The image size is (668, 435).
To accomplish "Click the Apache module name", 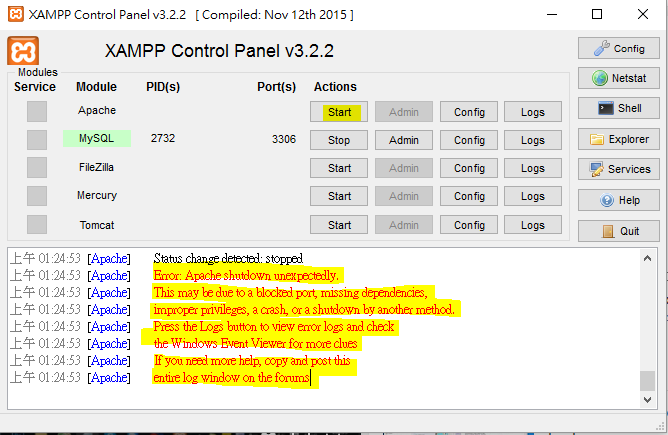I will coord(97,110).
